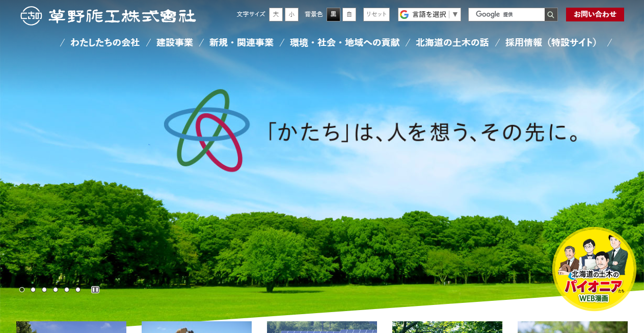The height and width of the screenshot is (333, 644).
Task: Shrink text via the 小 size button
Action: 291,14
